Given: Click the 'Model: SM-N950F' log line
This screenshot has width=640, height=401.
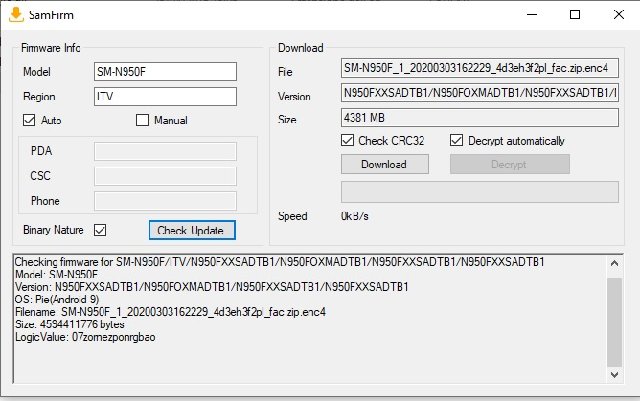Looking at the screenshot, I should point(56,274).
